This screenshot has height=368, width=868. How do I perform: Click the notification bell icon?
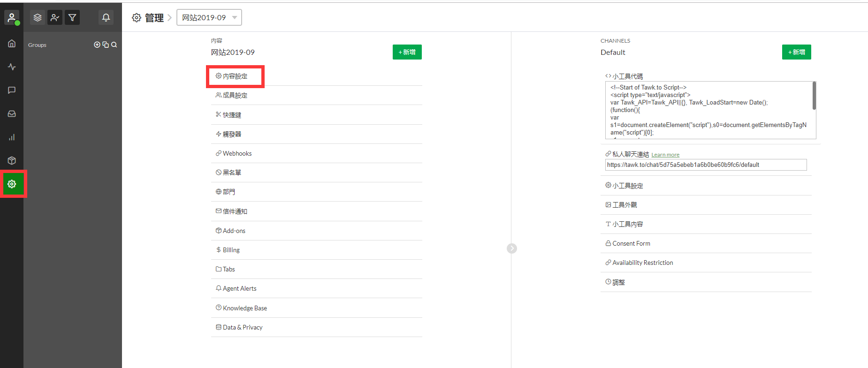coord(106,17)
